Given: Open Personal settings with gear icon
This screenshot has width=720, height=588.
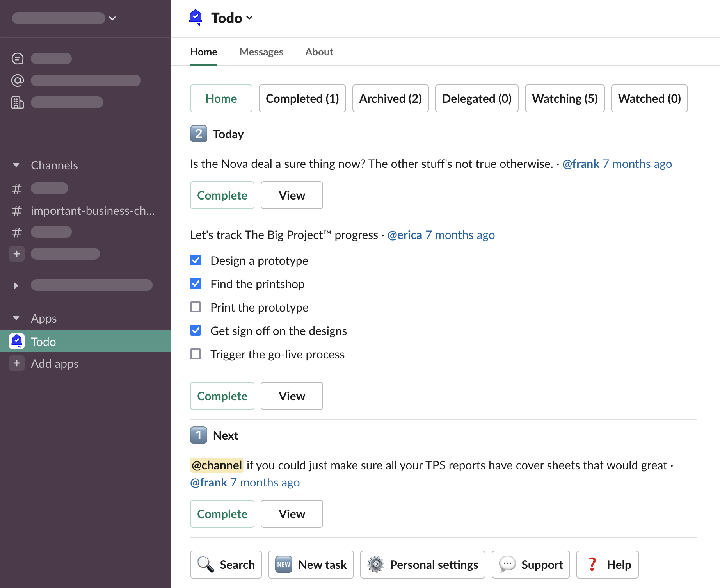Looking at the screenshot, I should click(x=422, y=565).
